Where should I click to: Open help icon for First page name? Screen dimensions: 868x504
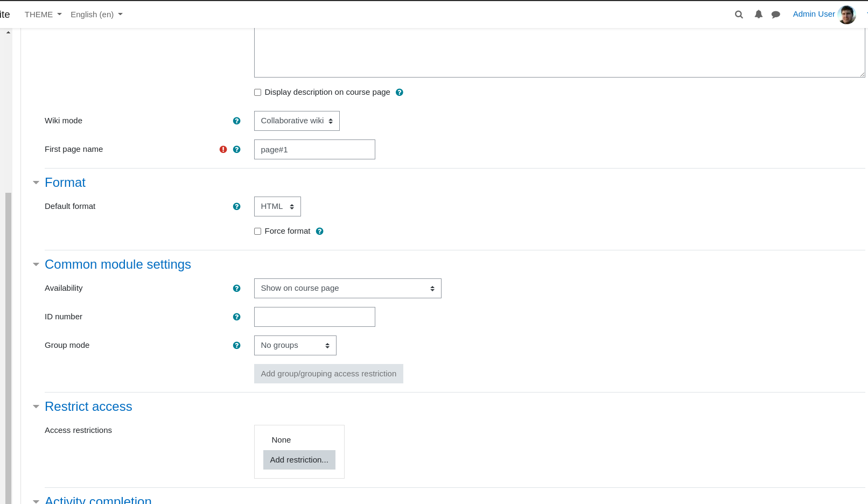tap(236, 149)
